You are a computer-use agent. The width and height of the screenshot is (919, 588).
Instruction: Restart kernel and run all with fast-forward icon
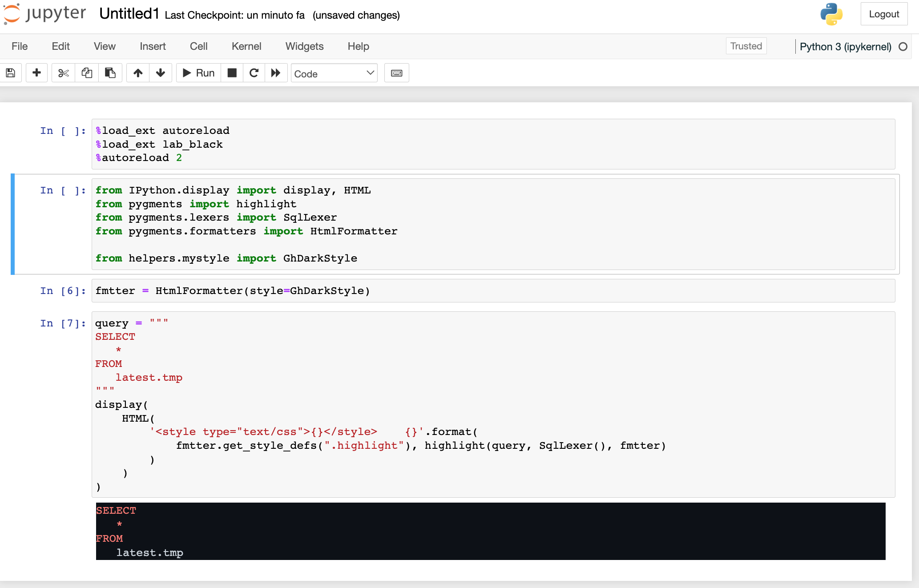tap(276, 72)
